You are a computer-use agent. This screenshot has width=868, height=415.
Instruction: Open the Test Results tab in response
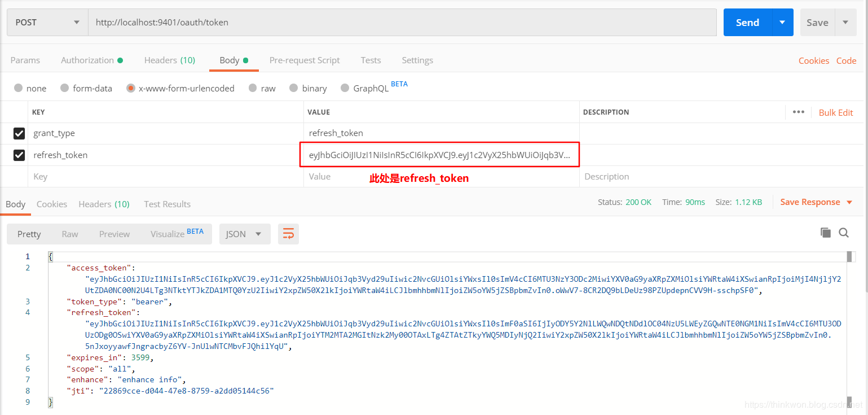click(x=167, y=204)
